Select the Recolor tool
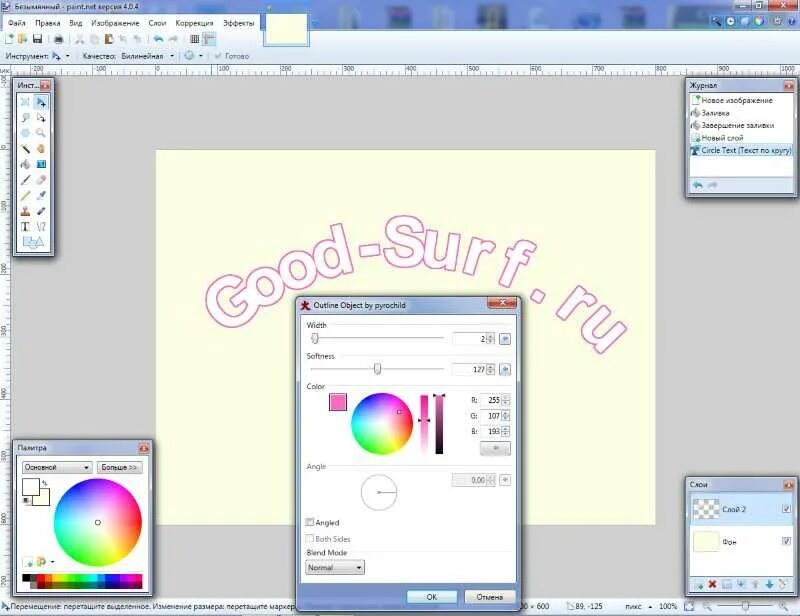 point(41,211)
